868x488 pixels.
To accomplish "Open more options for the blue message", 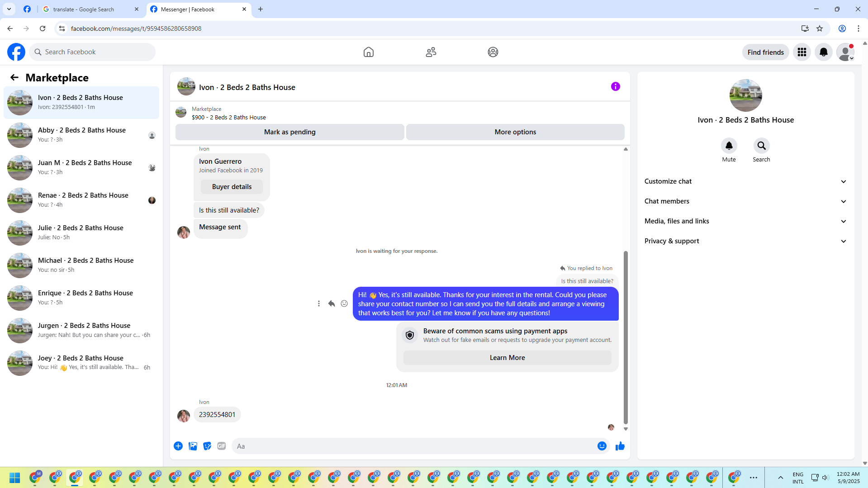I will [319, 303].
